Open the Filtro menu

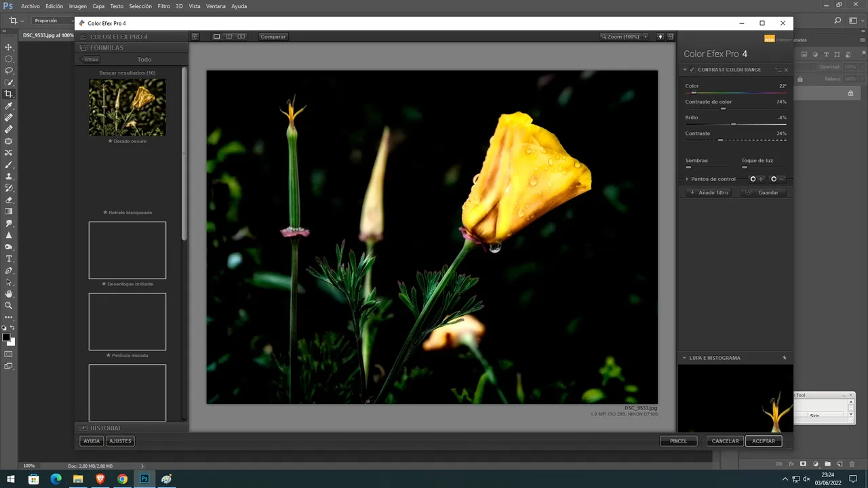[163, 6]
